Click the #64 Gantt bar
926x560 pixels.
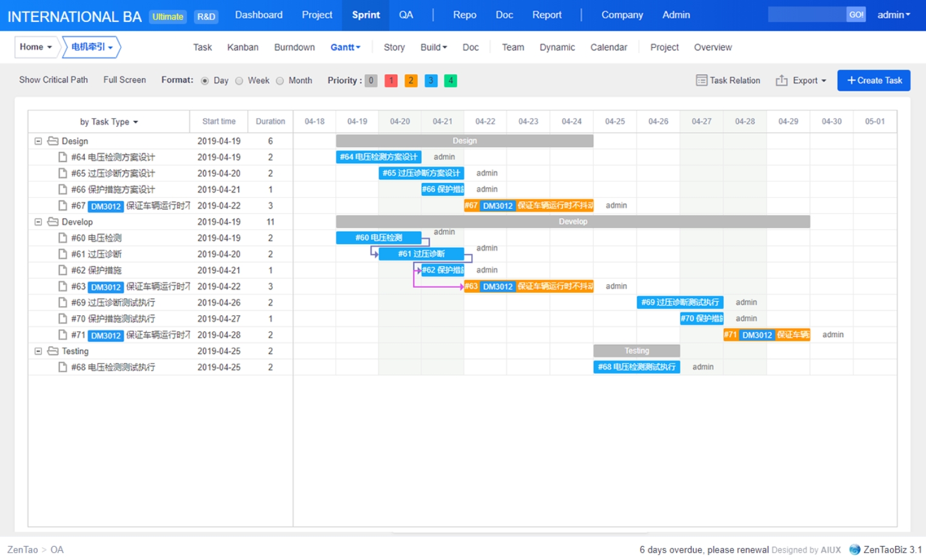pyautogui.click(x=378, y=157)
